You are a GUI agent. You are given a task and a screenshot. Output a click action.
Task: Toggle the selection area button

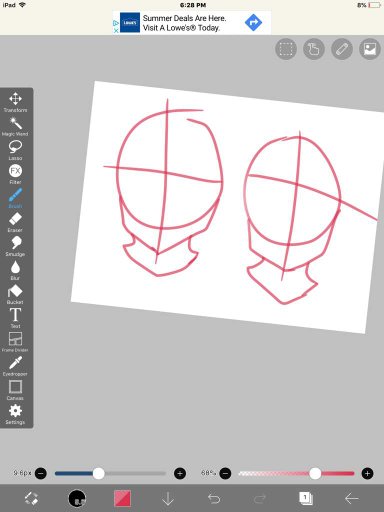click(x=286, y=49)
